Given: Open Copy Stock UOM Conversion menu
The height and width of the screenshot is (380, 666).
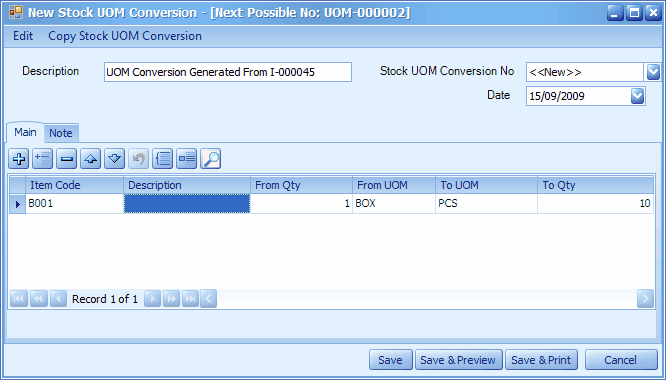Looking at the screenshot, I should tap(125, 36).
